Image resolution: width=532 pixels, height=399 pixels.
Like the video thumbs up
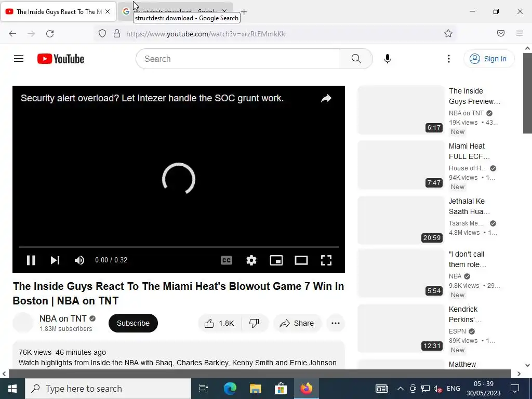tap(220, 323)
